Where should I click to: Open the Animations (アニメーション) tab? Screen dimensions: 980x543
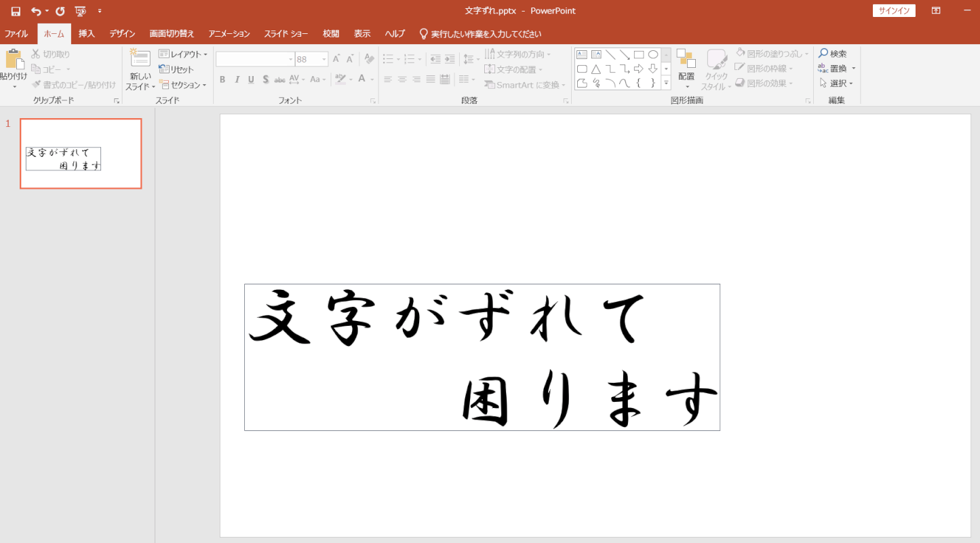point(229,34)
